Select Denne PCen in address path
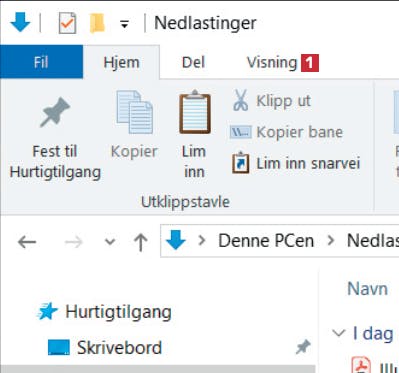Viewport: 399px width, 373px height. [x=266, y=241]
